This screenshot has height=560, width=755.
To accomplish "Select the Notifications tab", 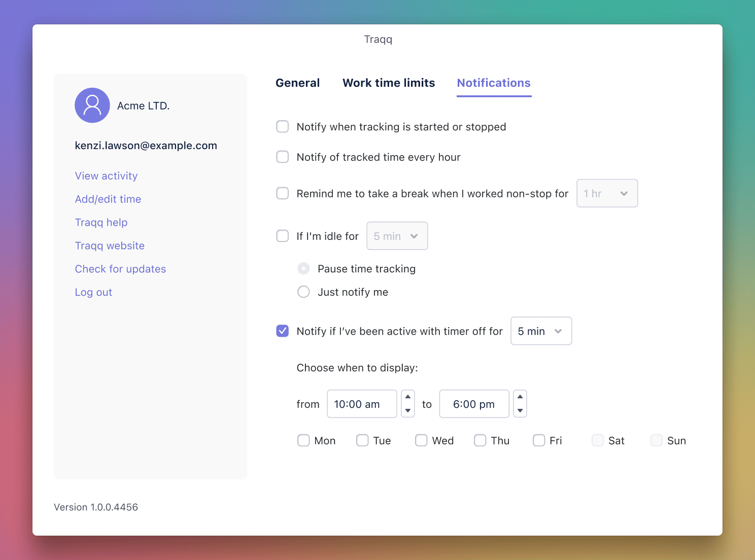I will [494, 83].
